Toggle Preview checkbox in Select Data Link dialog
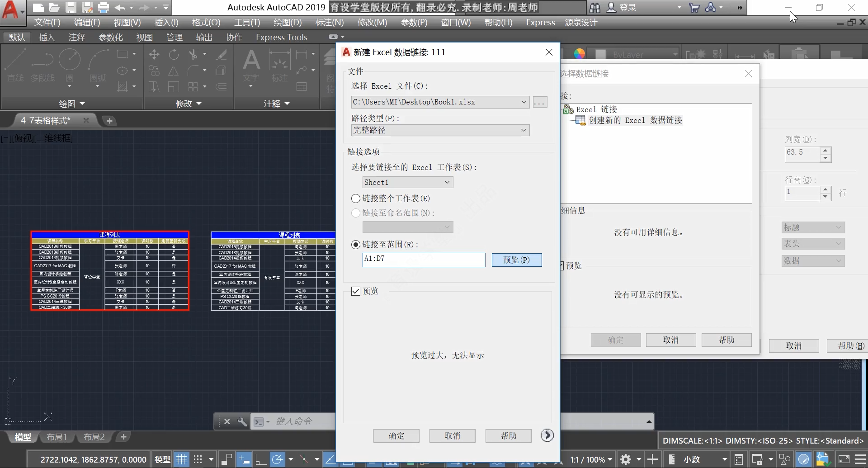The width and height of the screenshot is (868, 468). pyautogui.click(x=562, y=266)
